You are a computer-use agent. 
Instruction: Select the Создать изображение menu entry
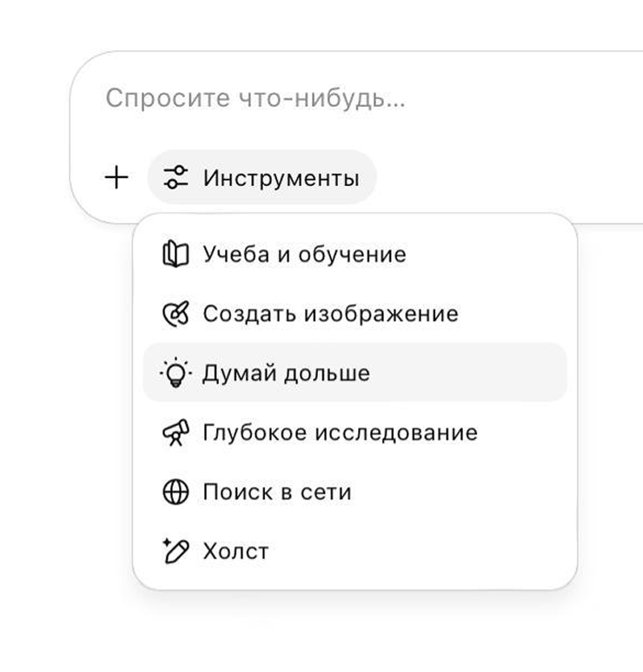pos(355,314)
